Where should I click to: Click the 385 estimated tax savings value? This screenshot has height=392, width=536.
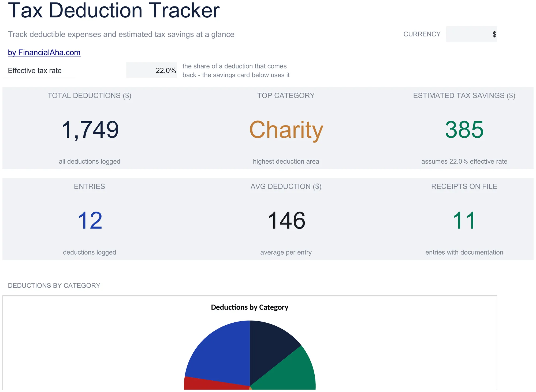pos(464,130)
